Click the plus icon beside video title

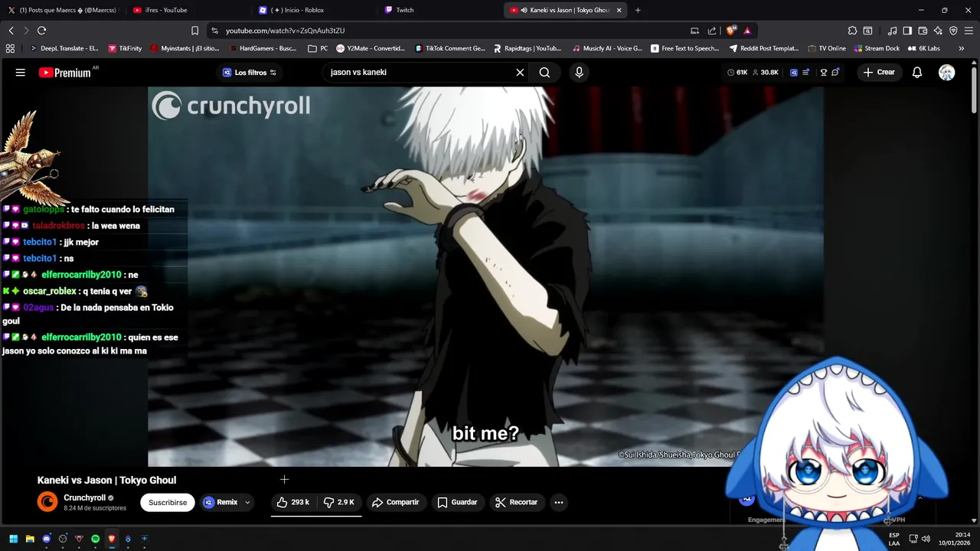click(x=284, y=480)
